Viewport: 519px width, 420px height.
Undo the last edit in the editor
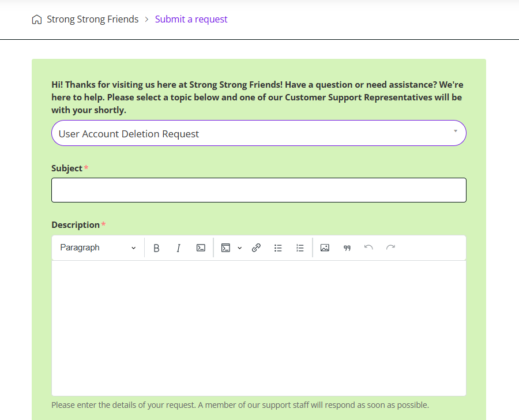click(x=368, y=247)
